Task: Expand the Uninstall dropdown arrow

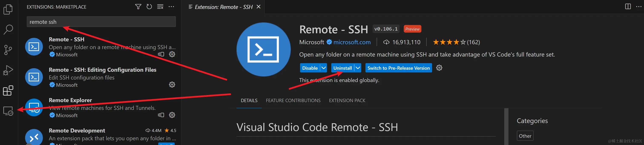Action: point(358,68)
